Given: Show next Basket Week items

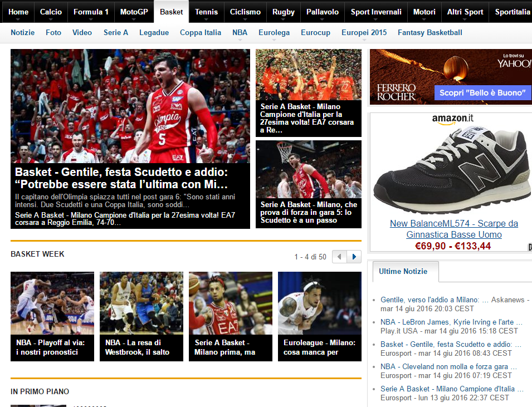Looking at the screenshot, I should tap(354, 257).
